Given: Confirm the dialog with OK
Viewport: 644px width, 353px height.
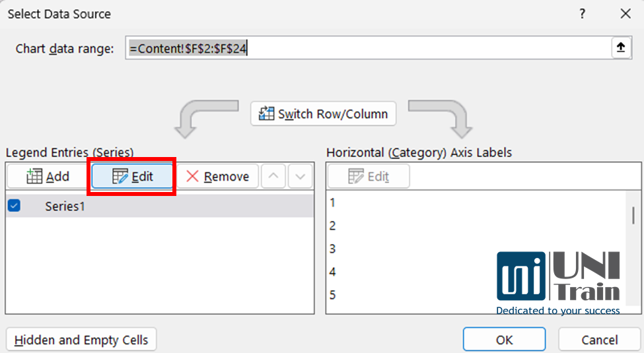Looking at the screenshot, I should coord(505,340).
